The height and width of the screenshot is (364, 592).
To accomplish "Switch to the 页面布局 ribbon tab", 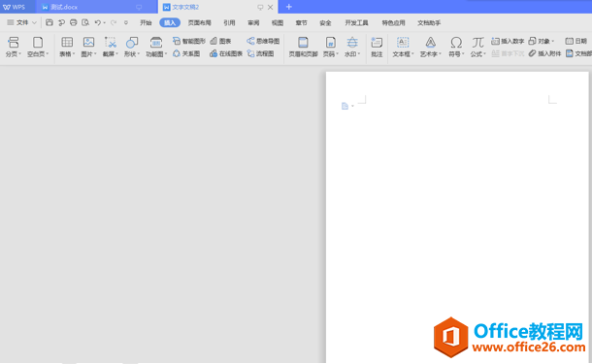I will pos(199,22).
